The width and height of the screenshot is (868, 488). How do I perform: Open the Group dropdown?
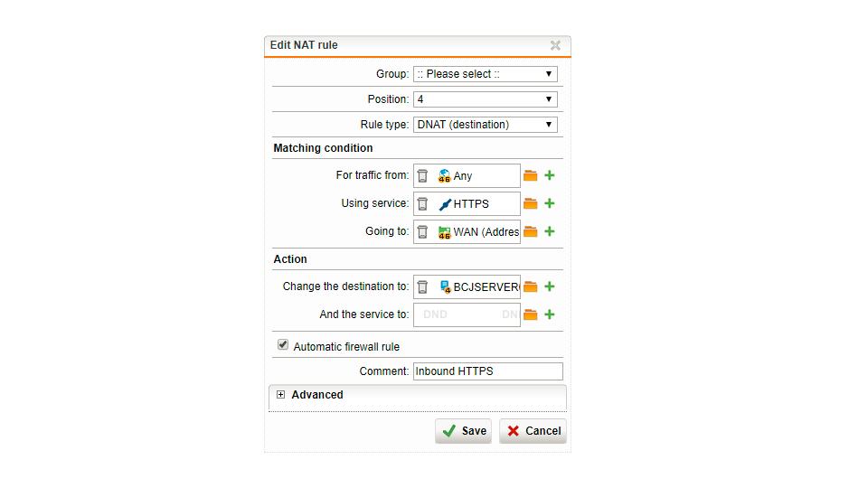[485, 74]
